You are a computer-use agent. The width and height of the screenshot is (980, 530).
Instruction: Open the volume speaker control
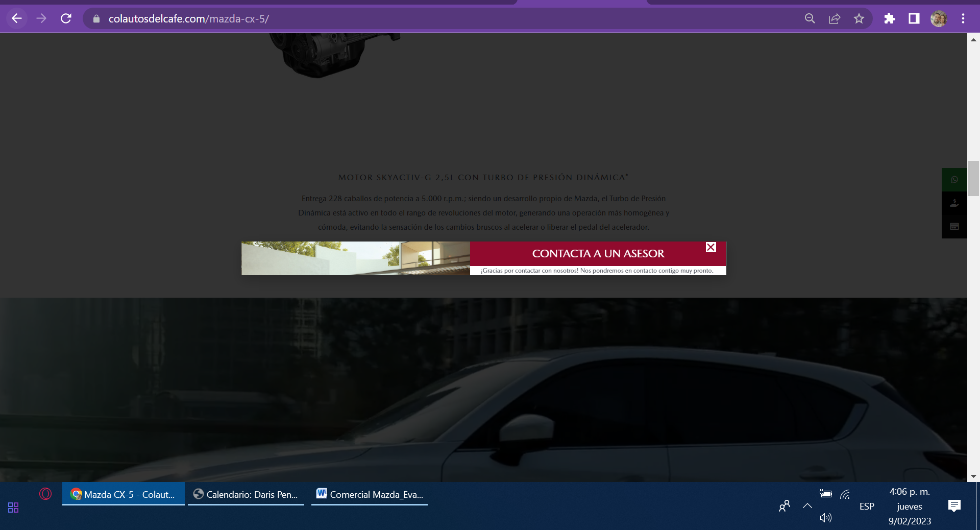826,518
